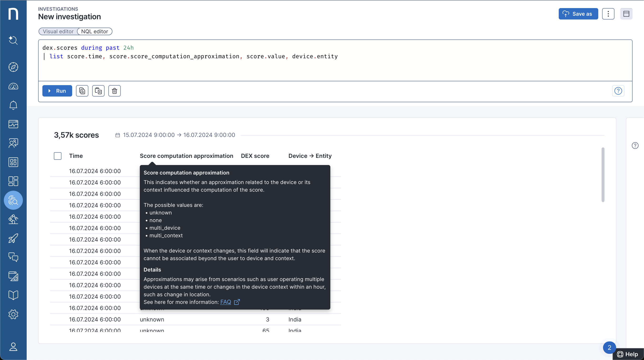Open the FAQ link in tooltip
644x360 pixels.
[x=226, y=302]
